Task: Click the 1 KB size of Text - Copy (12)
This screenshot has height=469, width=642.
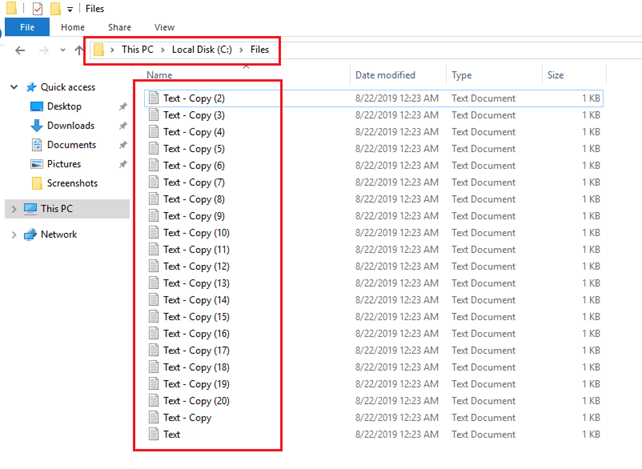Action: [x=591, y=267]
